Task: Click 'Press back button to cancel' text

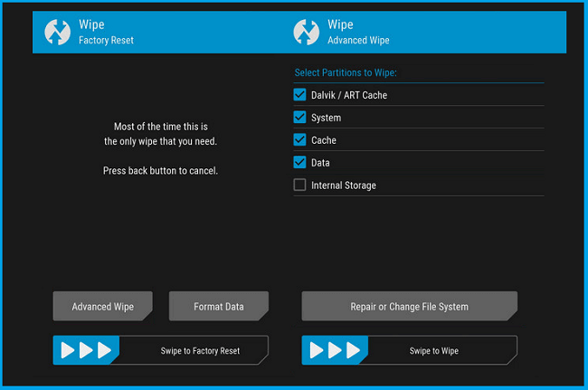Action: (160, 170)
